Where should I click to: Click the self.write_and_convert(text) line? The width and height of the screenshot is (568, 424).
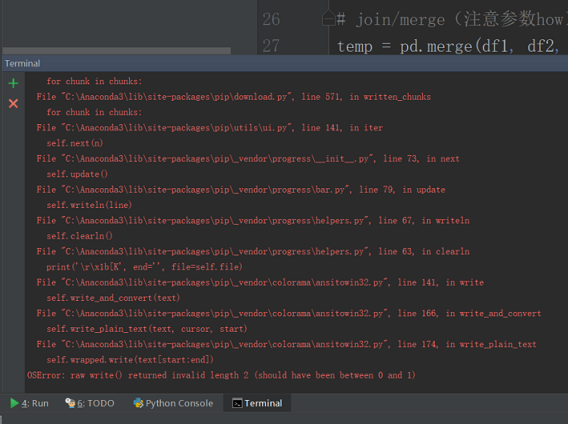tap(113, 298)
